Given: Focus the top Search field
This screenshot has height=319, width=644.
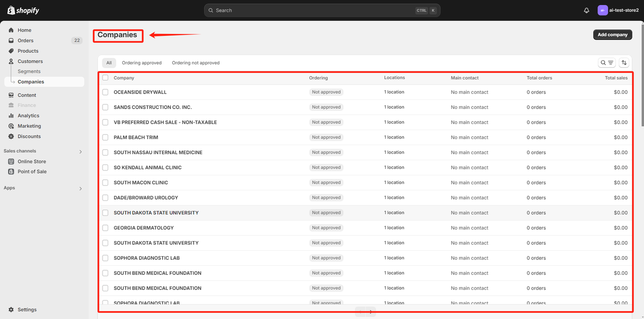Looking at the screenshot, I should click(x=322, y=10).
